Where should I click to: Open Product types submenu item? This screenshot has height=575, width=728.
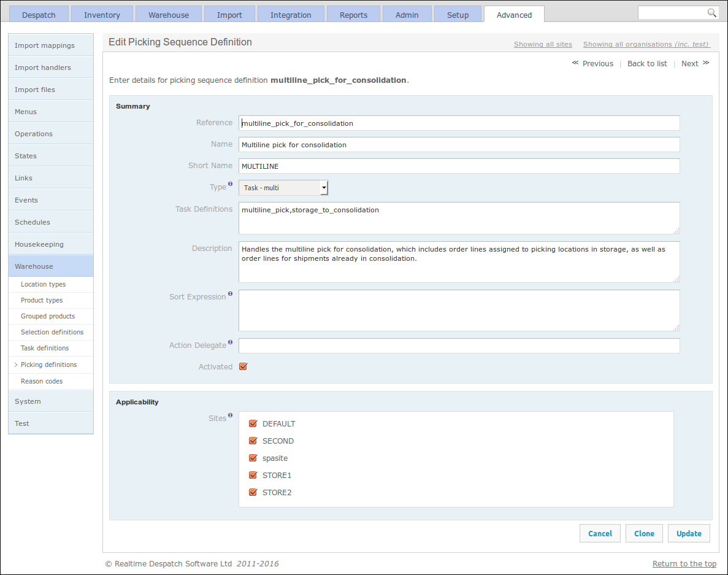51,300
